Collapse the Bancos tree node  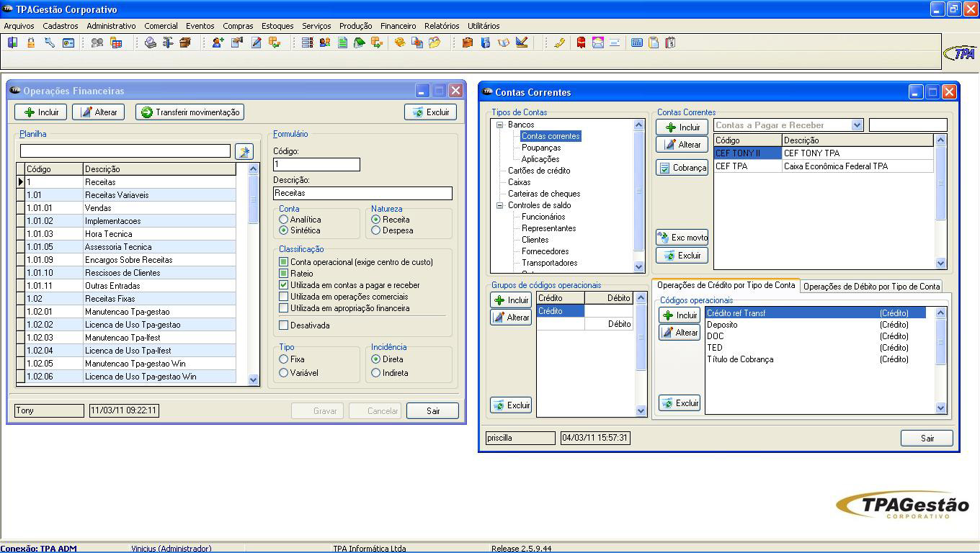(x=499, y=125)
